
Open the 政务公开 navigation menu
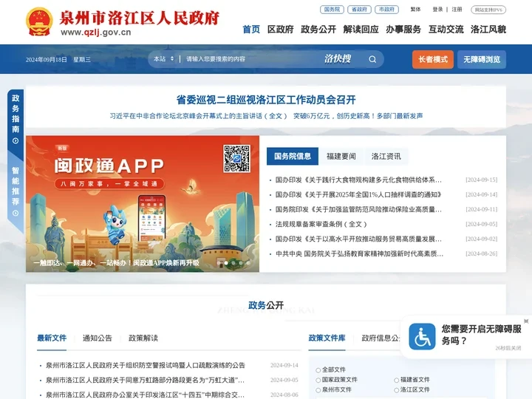point(318,30)
